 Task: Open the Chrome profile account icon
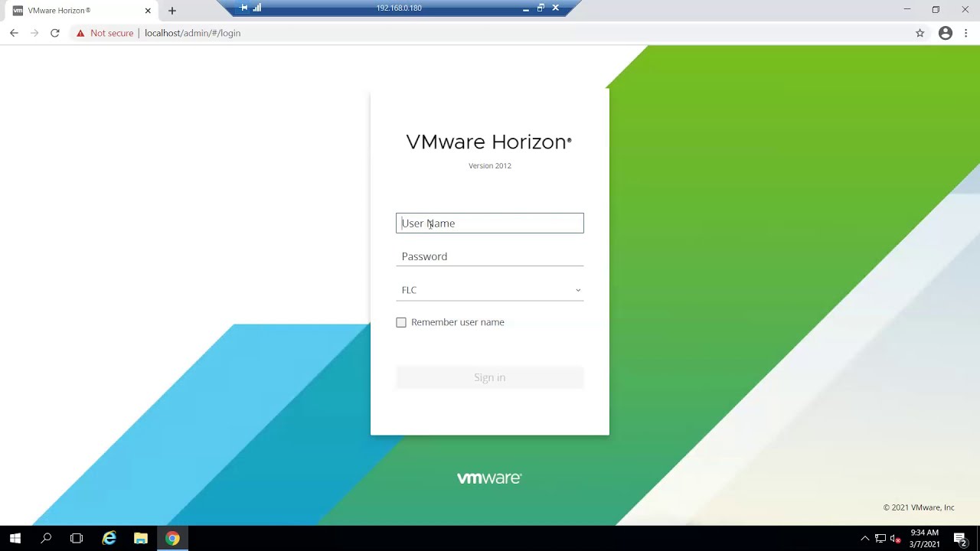946,33
